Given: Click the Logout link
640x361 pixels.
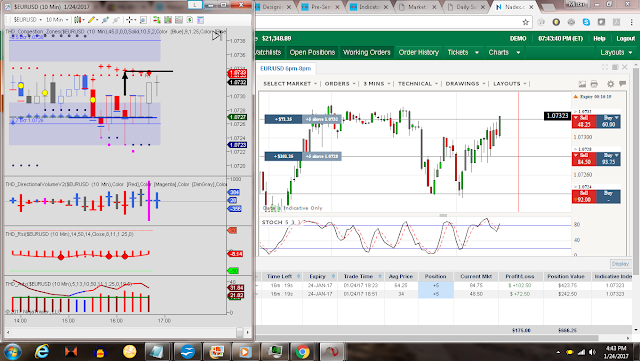Looking at the screenshot, I should tap(625, 38).
